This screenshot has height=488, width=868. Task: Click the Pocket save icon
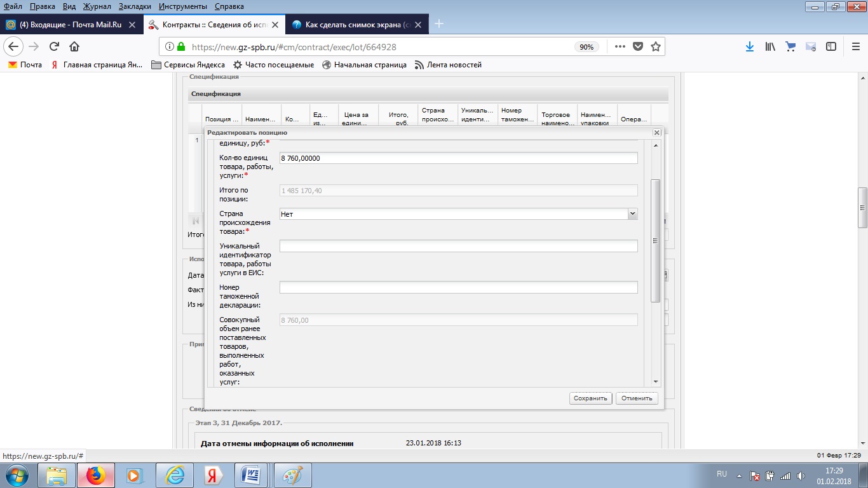point(638,46)
